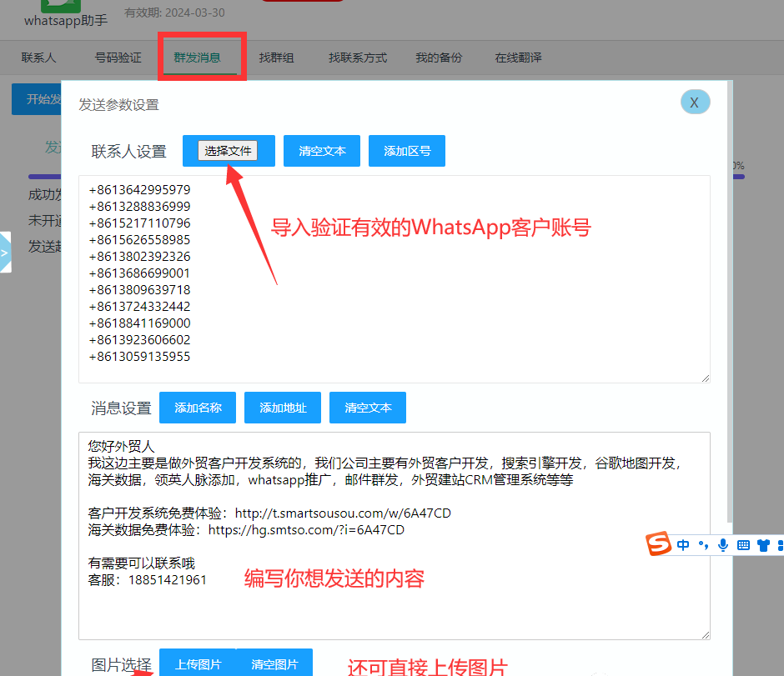This screenshot has width=784, height=676.
Task: Toggle the Sogou punctuation mode icon
Action: pos(703,545)
